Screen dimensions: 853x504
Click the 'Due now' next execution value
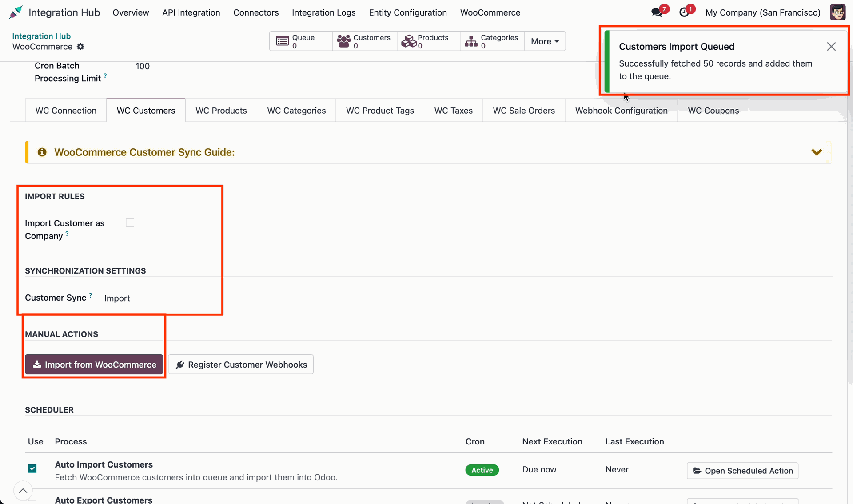point(539,469)
